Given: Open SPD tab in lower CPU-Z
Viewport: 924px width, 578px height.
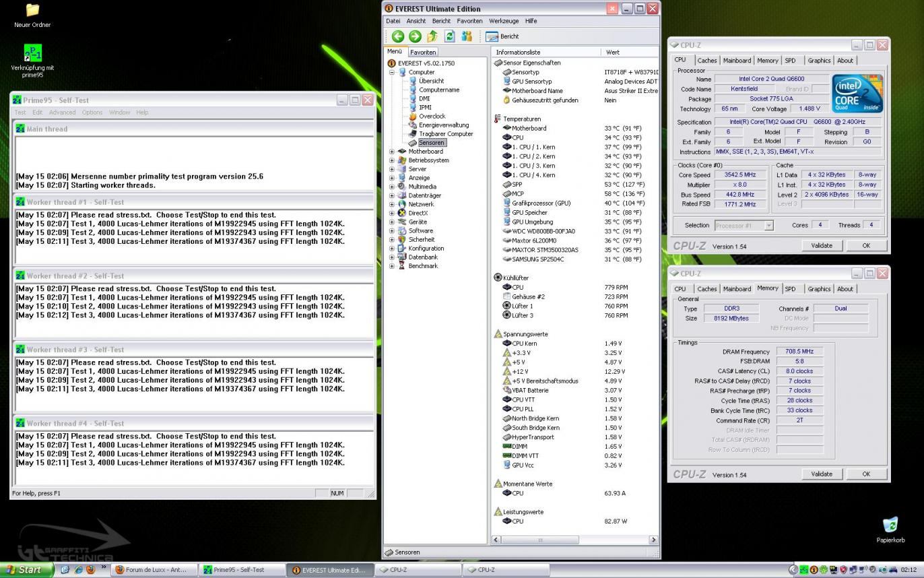Looking at the screenshot, I should (790, 289).
